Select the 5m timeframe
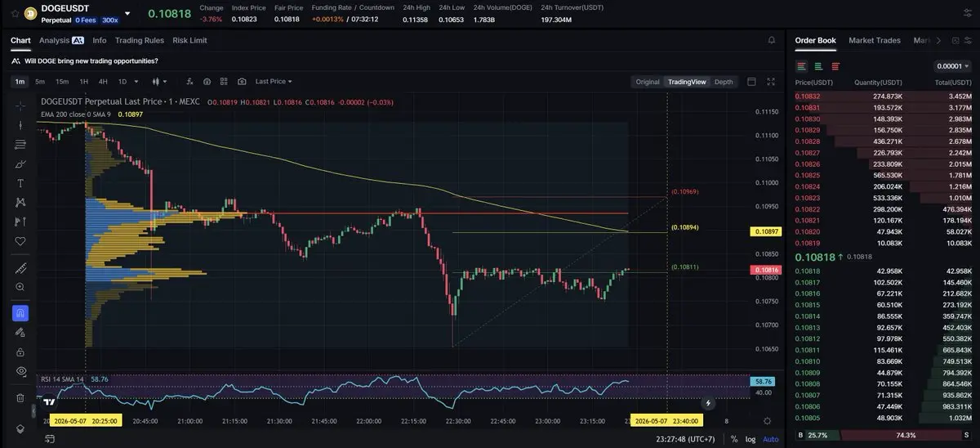Image resolution: width=980 pixels, height=448 pixels. pos(39,82)
